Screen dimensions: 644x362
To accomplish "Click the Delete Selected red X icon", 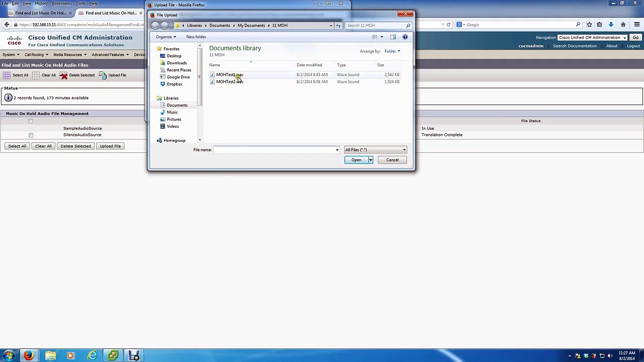I will [x=64, y=75].
